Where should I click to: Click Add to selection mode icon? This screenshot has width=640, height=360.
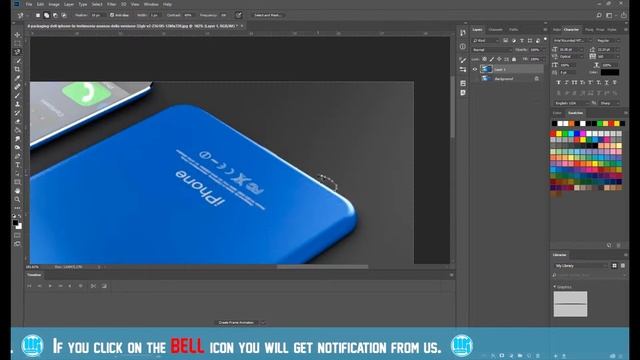pos(47,15)
